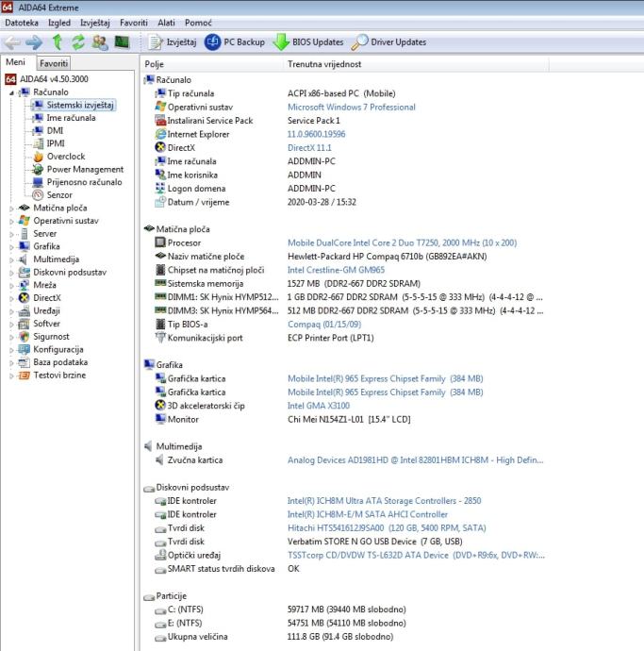Open Driver Updates from toolbar

pos(388,42)
